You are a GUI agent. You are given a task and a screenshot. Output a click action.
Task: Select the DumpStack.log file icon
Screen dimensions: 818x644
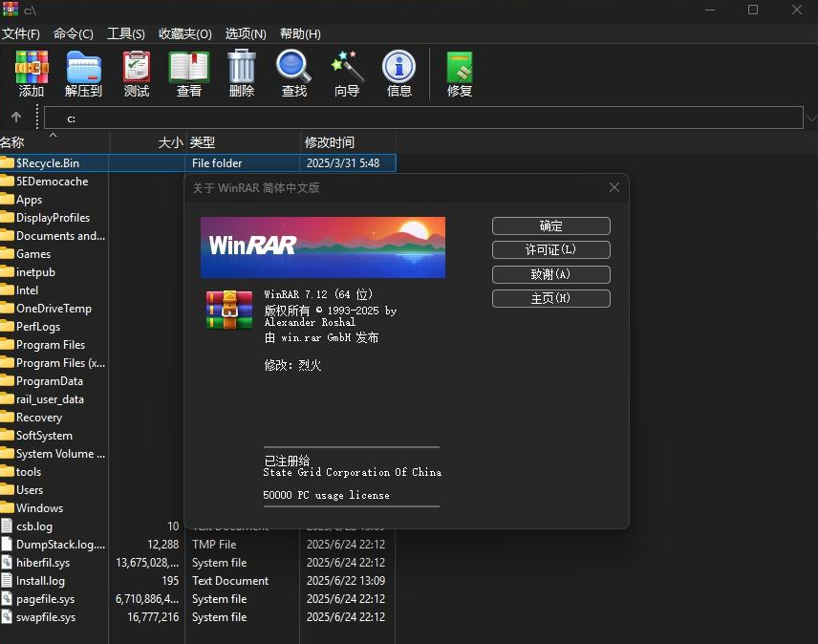7,544
